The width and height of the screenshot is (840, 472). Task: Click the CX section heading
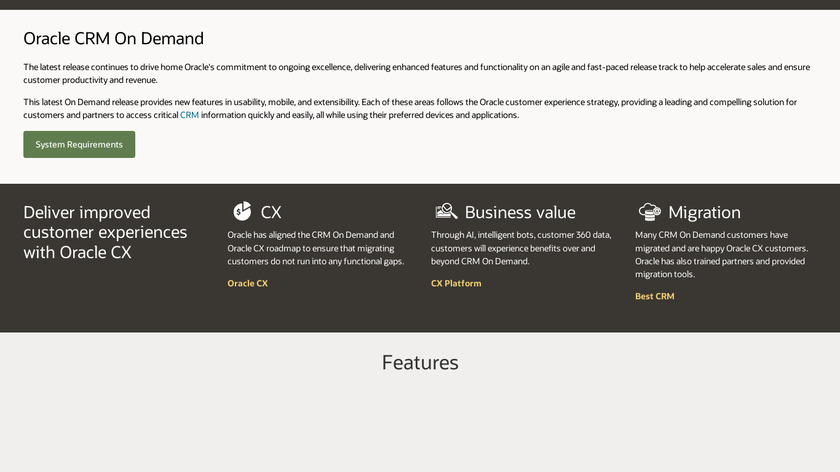tap(271, 212)
